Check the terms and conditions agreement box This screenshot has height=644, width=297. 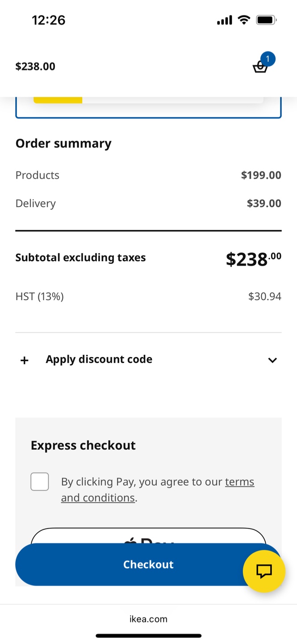tap(40, 482)
